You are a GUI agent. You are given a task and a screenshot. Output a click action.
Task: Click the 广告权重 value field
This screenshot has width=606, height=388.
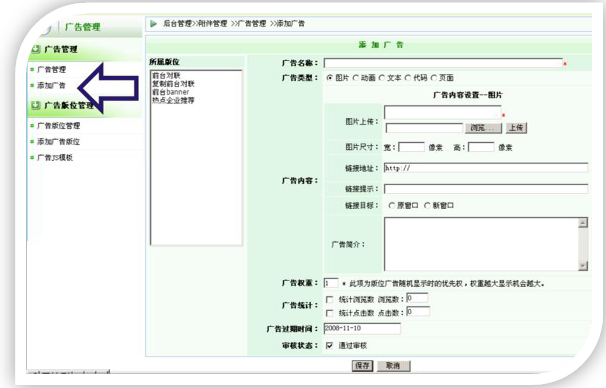(331, 283)
